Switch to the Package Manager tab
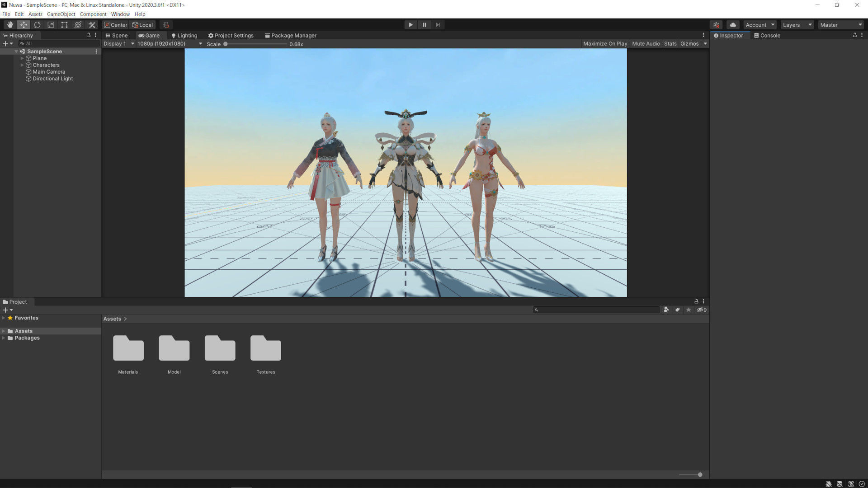This screenshot has height=488, width=868. click(x=291, y=35)
